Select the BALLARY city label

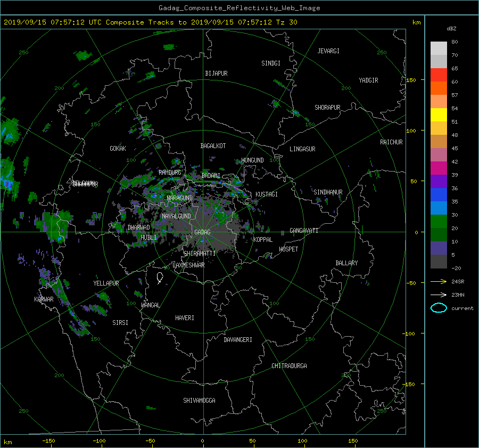pos(346,263)
